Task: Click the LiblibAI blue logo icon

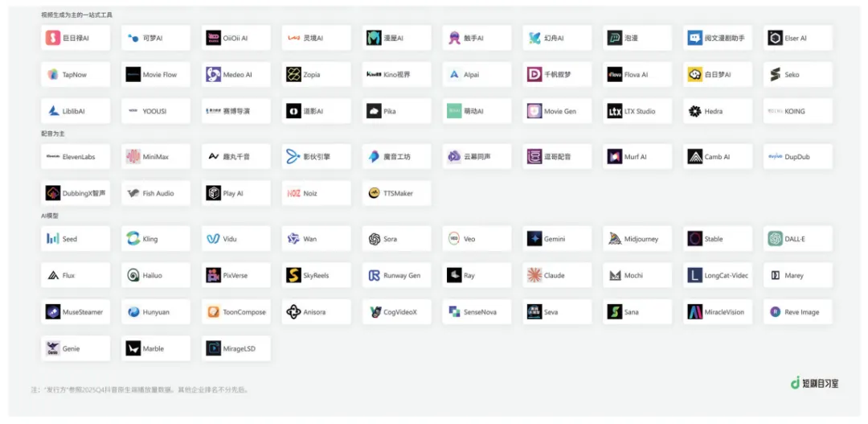Action: point(53,111)
